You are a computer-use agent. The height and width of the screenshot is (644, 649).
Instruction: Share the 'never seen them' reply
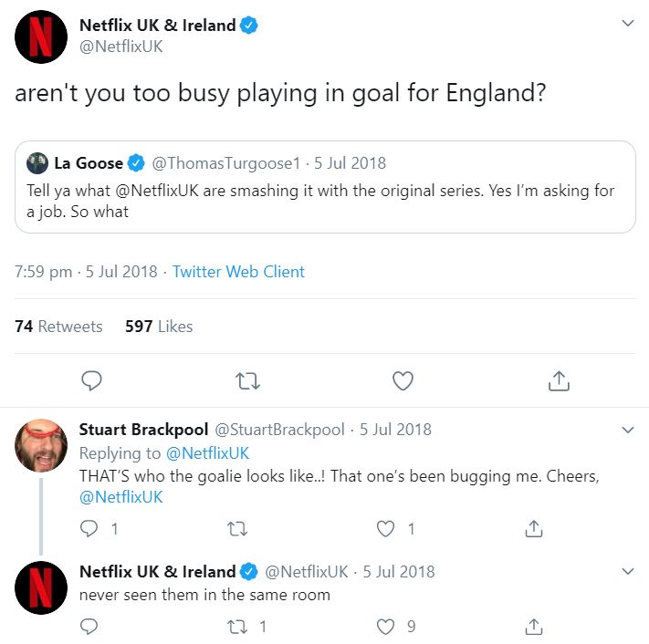tap(535, 627)
